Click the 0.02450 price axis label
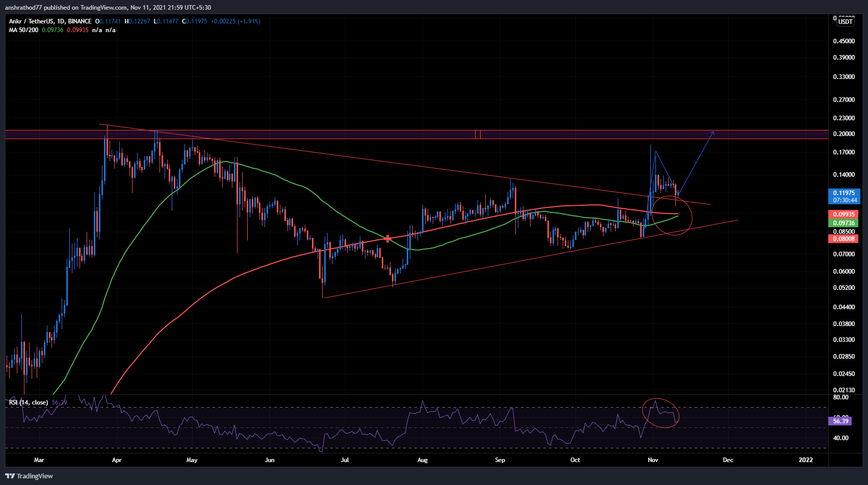The image size is (868, 485). [x=844, y=374]
